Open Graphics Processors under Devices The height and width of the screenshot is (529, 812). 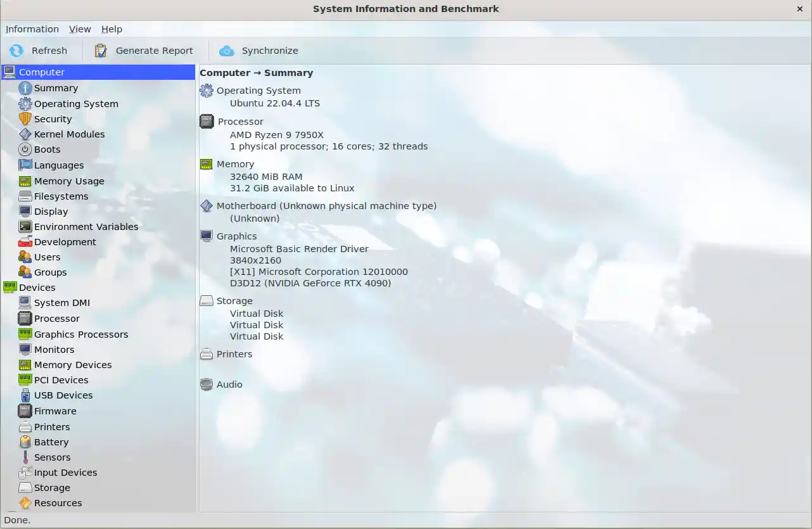[x=81, y=335]
